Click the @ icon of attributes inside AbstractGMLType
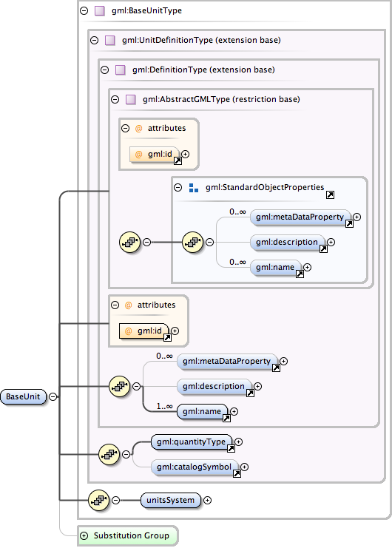 139,129
